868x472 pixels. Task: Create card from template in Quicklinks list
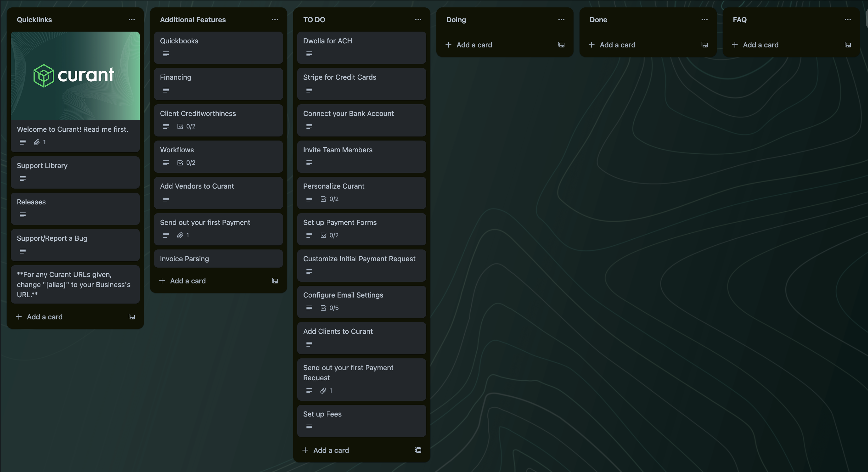(x=132, y=316)
